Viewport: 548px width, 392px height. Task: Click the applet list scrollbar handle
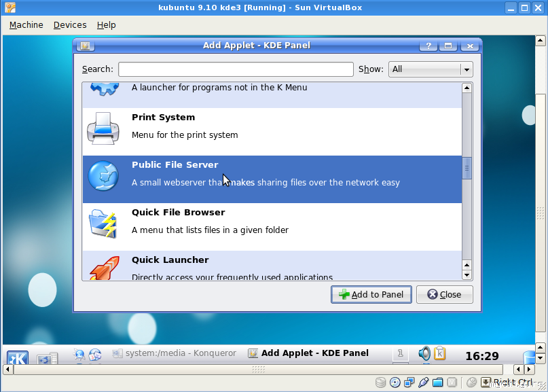[467, 168]
